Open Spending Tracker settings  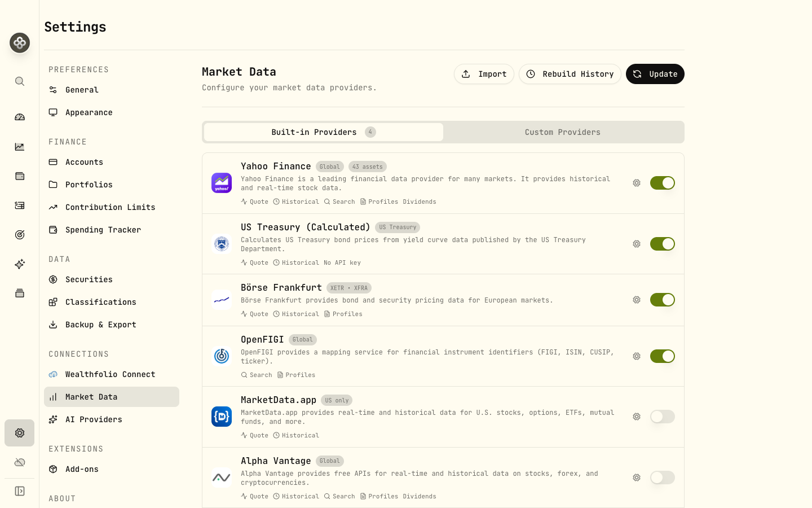click(112, 230)
